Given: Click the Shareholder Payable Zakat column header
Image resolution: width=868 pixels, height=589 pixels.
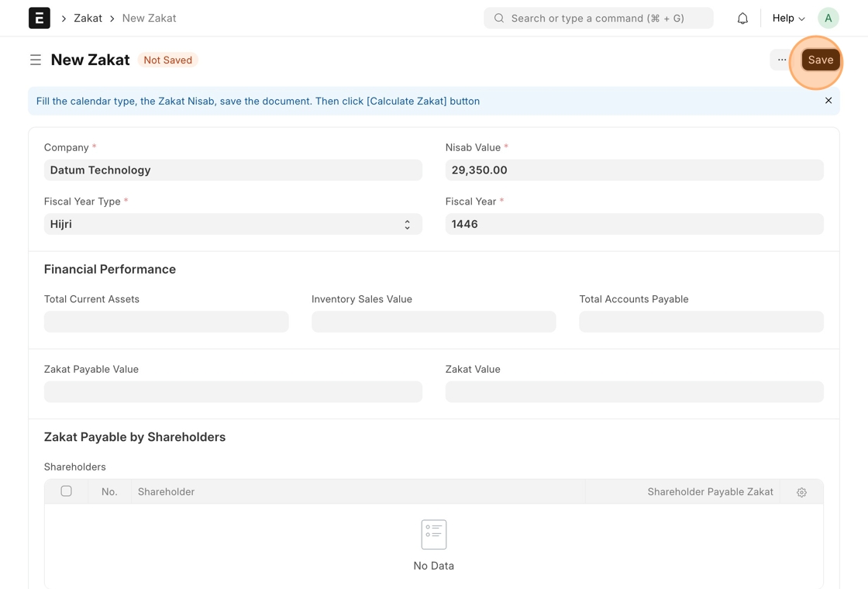Looking at the screenshot, I should tap(710, 492).
